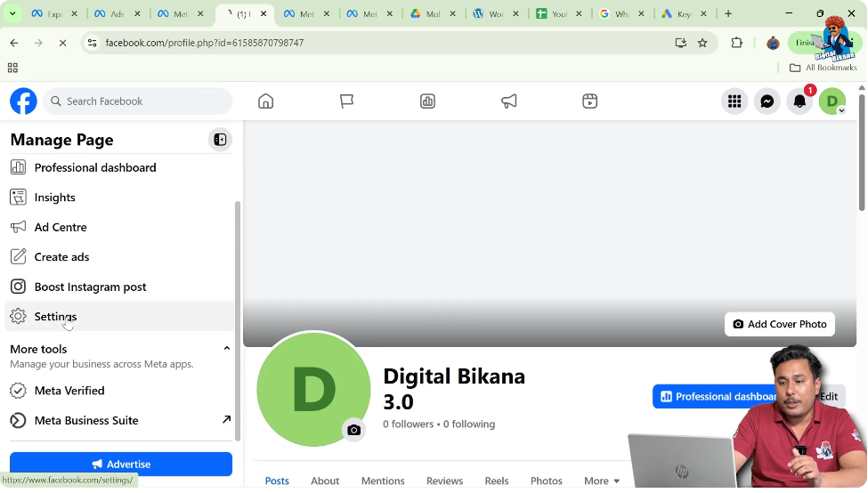The height and width of the screenshot is (493, 868).
Task: Close the active Facebook browser tab
Action: click(264, 14)
